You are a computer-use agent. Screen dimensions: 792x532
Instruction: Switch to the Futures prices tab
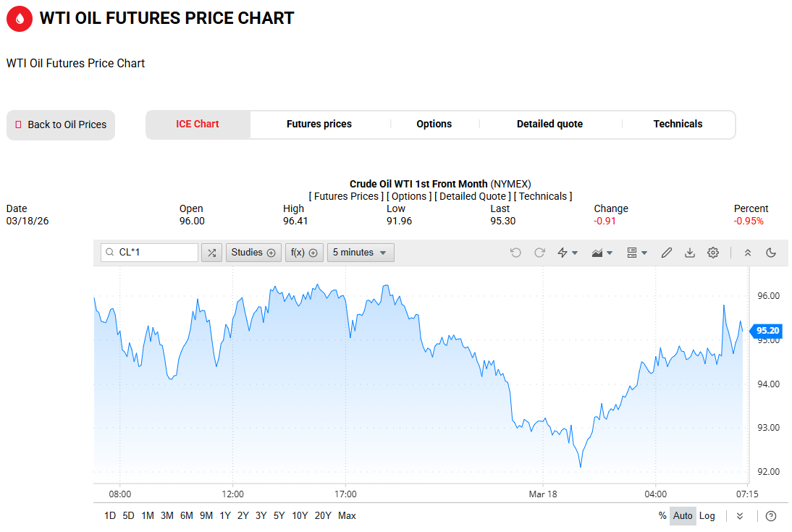pos(319,124)
